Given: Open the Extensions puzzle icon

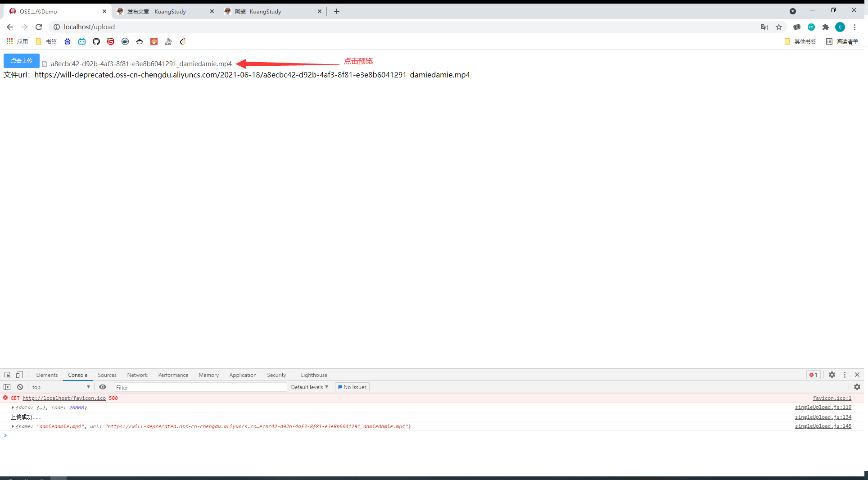Looking at the screenshot, I should pyautogui.click(x=826, y=27).
